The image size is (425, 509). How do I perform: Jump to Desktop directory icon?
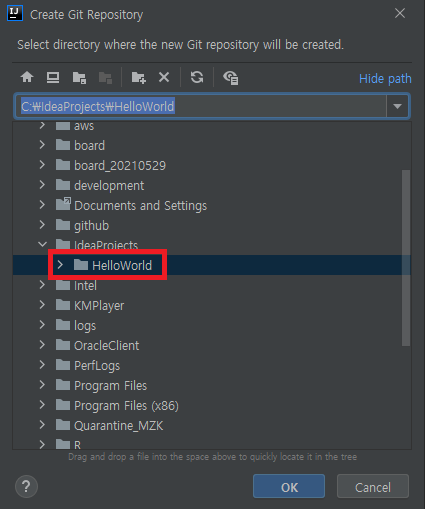click(x=53, y=77)
